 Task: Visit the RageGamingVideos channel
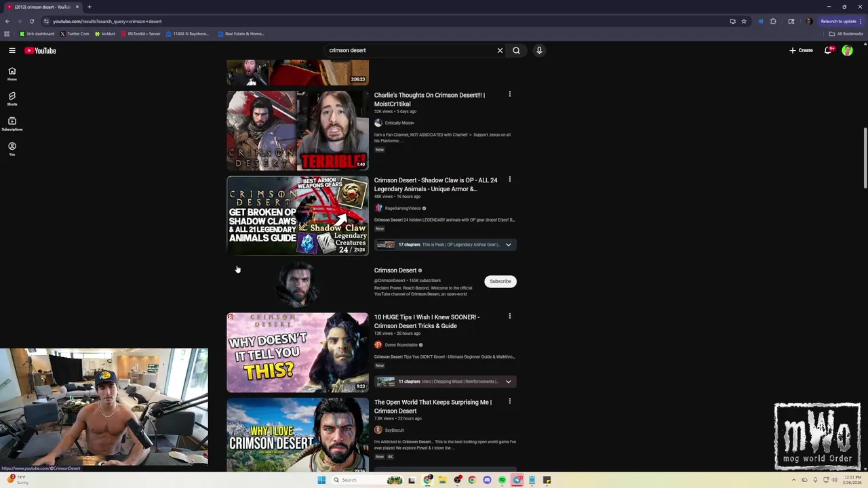[403, 208]
